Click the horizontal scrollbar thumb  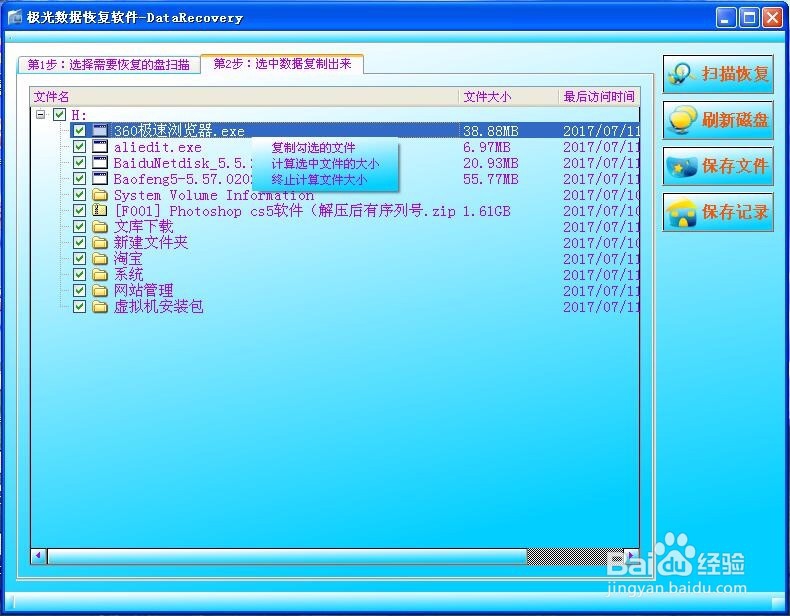point(287,556)
